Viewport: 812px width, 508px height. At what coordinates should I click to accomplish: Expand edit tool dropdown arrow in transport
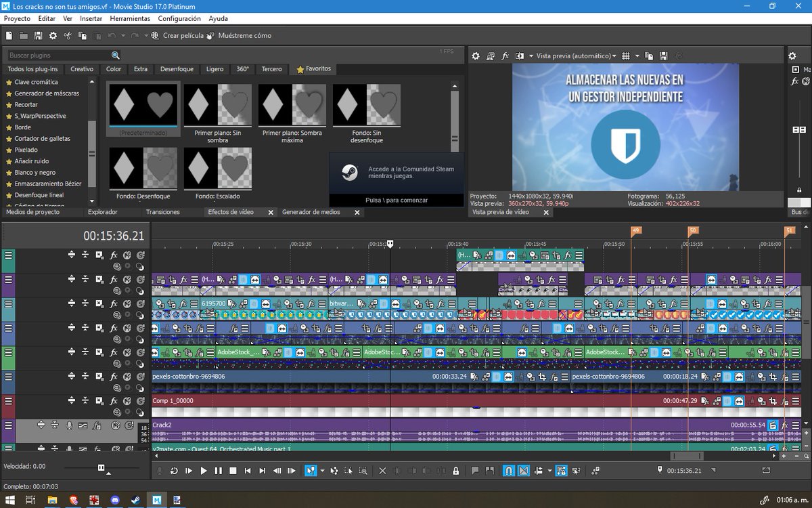pos(322,471)
